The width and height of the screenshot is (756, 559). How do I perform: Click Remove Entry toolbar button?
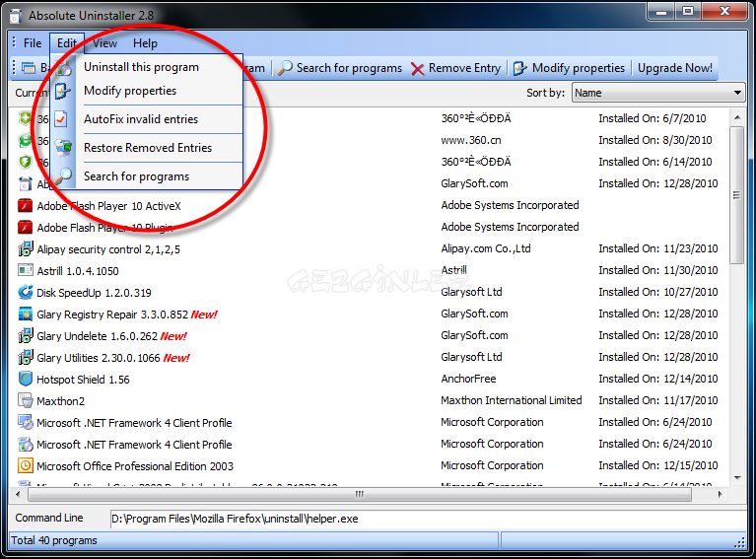(x=456, y=68)
